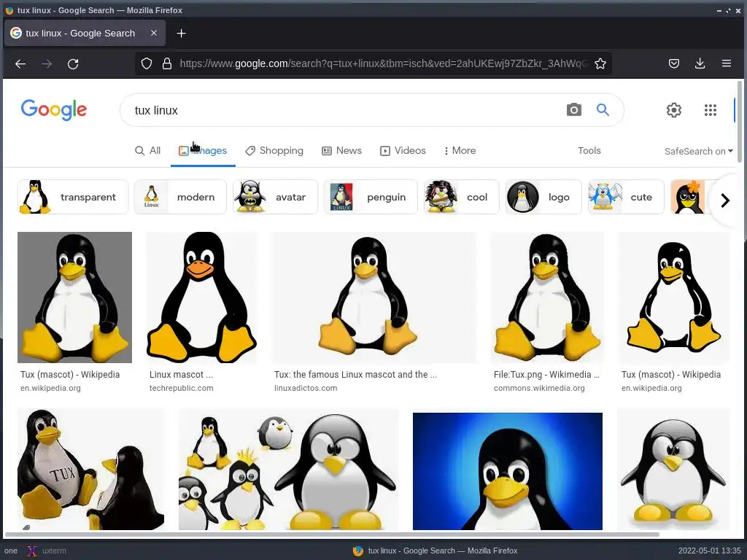
Task: View site security padlock info
Action: [167, 63]
